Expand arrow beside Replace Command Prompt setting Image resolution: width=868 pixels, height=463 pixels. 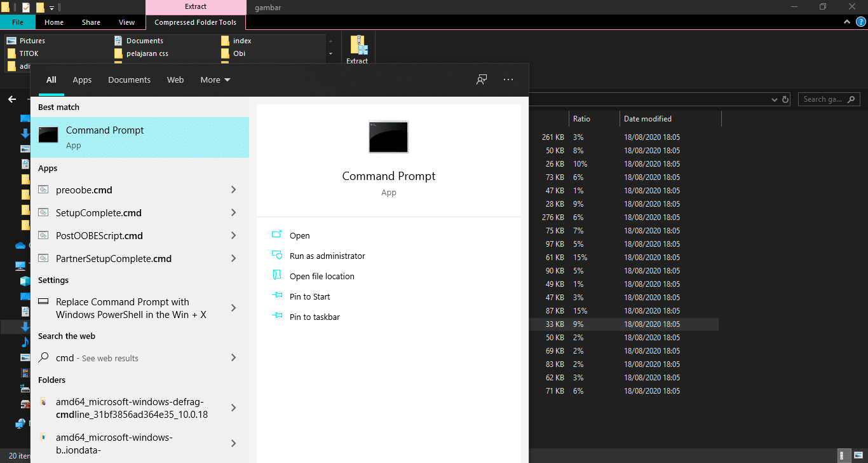click(x=234, y=308)
